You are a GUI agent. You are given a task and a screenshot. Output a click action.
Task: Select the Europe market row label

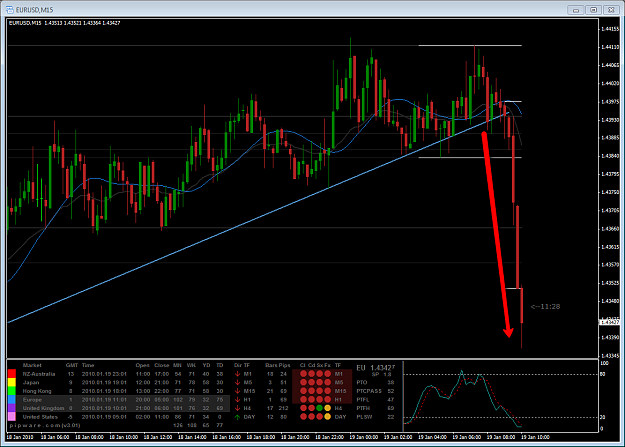tap(32, 400)
